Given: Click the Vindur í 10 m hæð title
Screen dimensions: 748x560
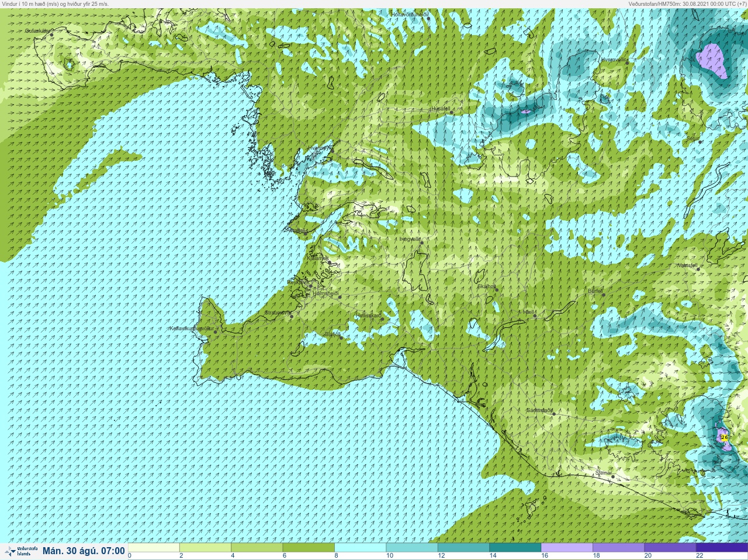Looking at the screenshot, I should pos(54,4).
